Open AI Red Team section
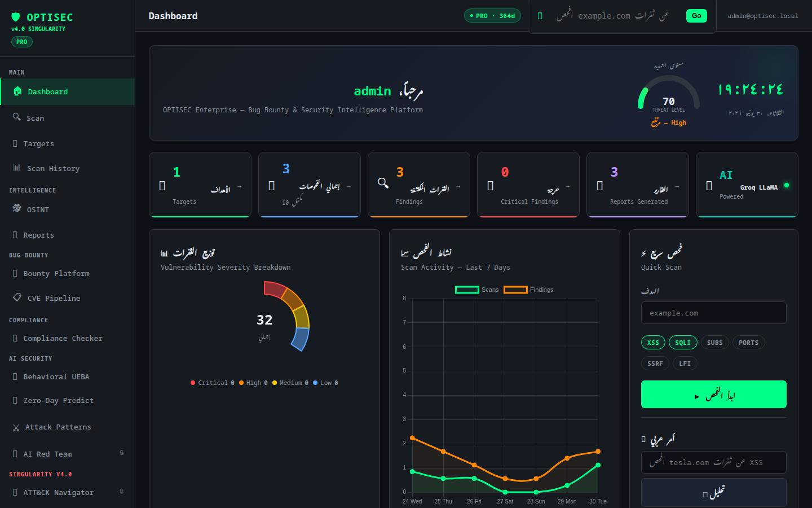This screenshot has height=508, width=812. 68,454
